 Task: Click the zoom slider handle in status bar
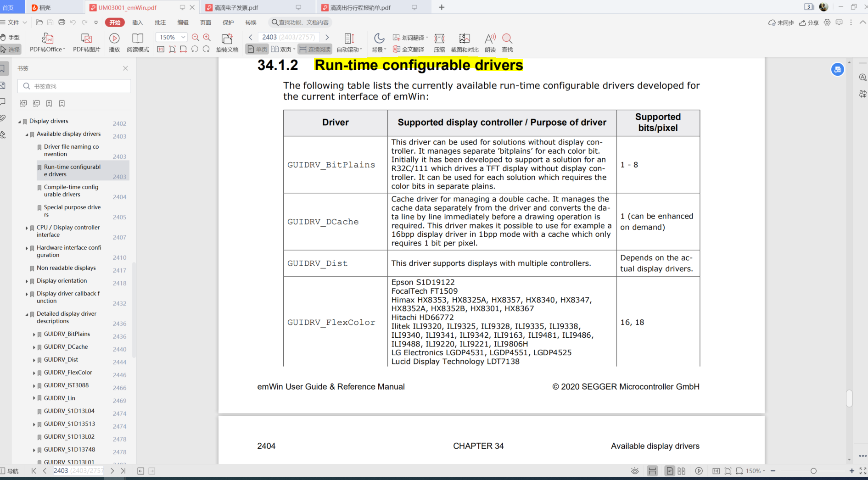(x=813, y=471)
